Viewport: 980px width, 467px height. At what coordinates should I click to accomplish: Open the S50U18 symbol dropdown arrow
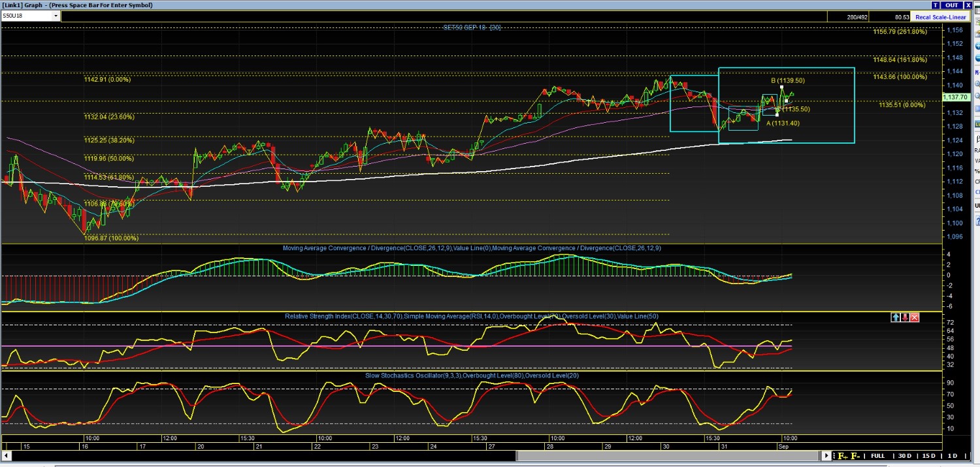[56, 16]
